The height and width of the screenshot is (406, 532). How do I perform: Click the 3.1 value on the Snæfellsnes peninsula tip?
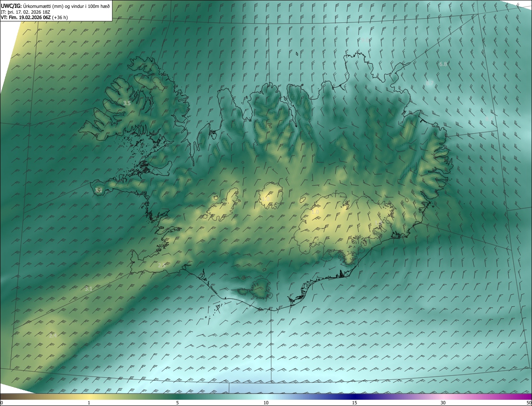(x=99, y=190)
